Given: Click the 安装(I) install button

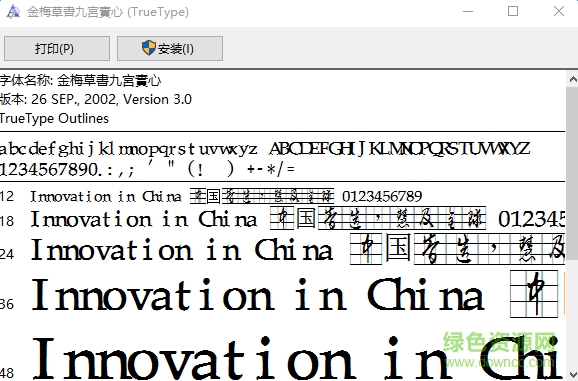Looking at the screenshot, I should click(x=170, y=48).
